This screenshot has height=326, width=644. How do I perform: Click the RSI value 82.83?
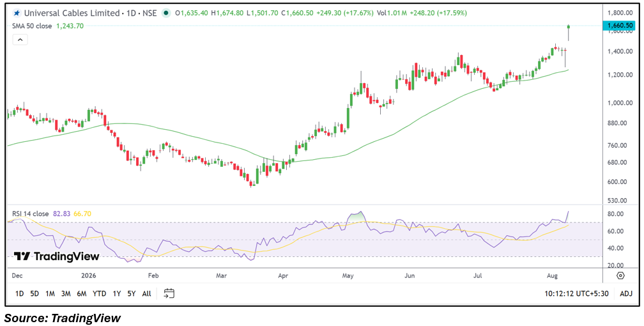61,213
